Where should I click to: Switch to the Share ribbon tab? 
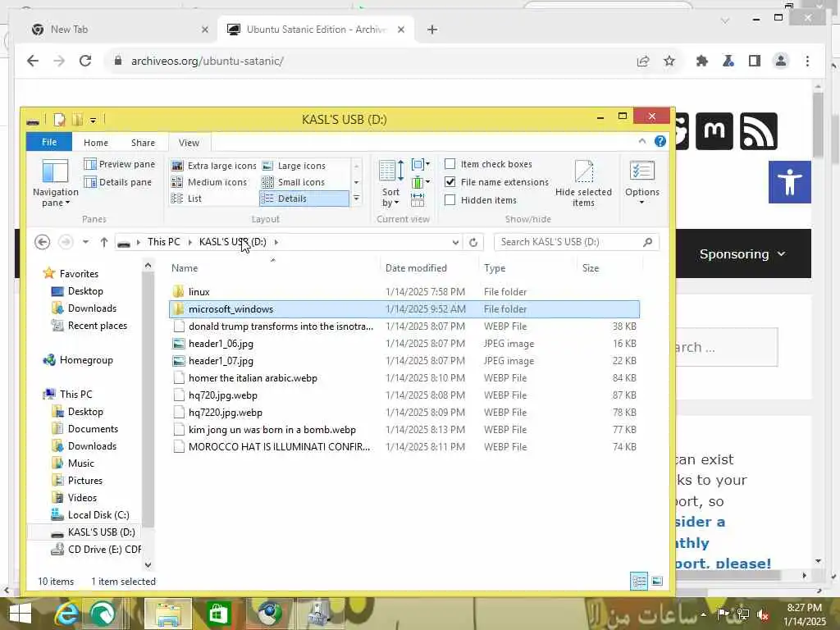pyautogui.click(x=143, y=143)
